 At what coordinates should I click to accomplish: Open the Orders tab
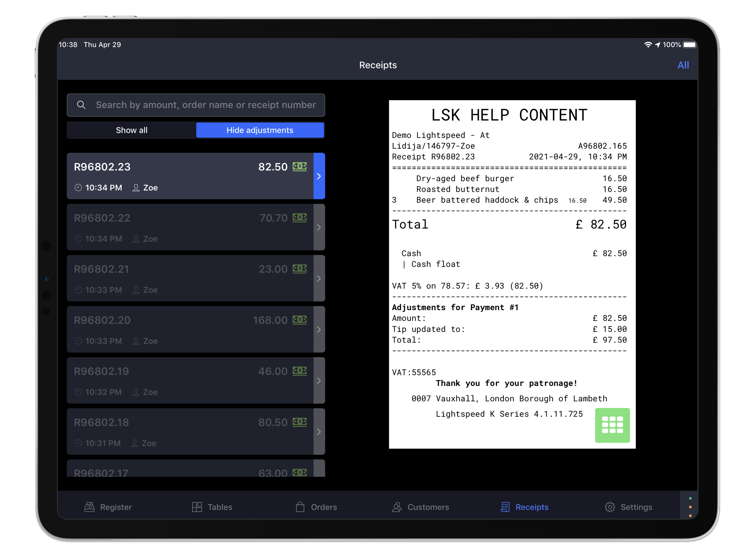click(316, 507)
